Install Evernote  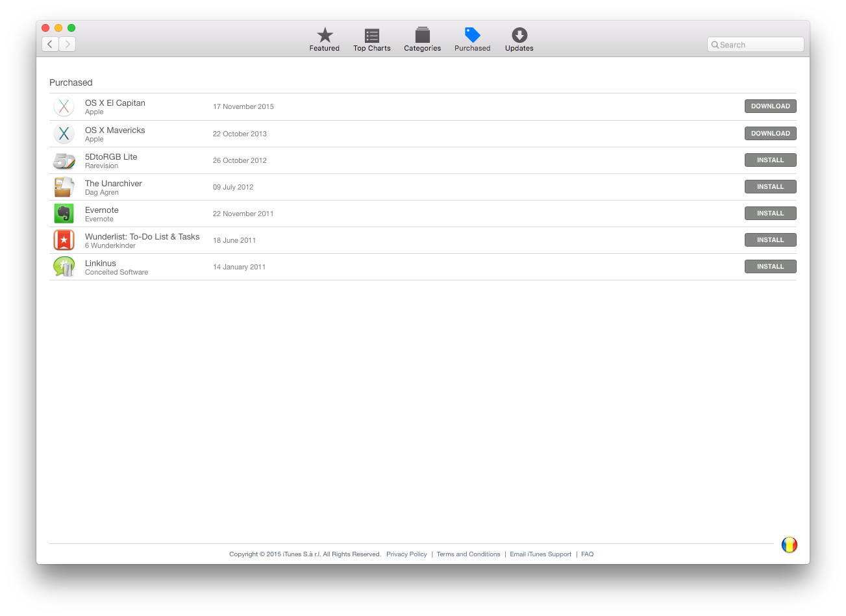pos(770,214)
